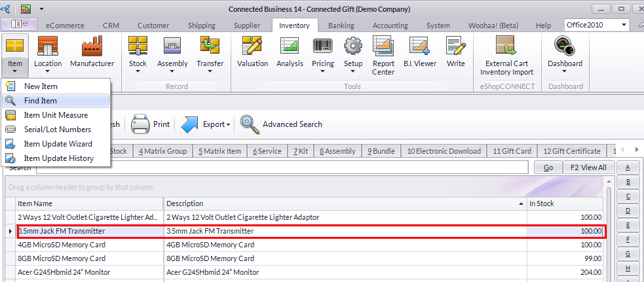The height and width of the screenshot is (282, 644).
Task: Sort by the In Stock column header
Action: (565, 203)
